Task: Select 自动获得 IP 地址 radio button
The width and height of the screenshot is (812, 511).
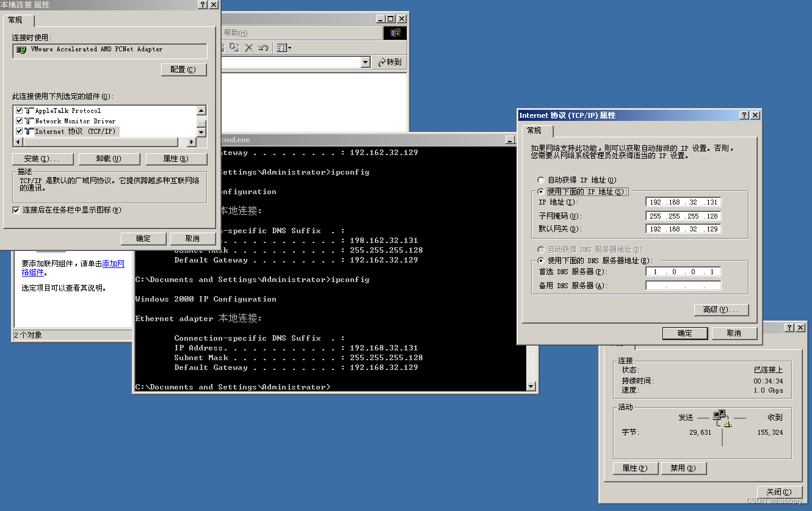Action: tap(540, 180)
